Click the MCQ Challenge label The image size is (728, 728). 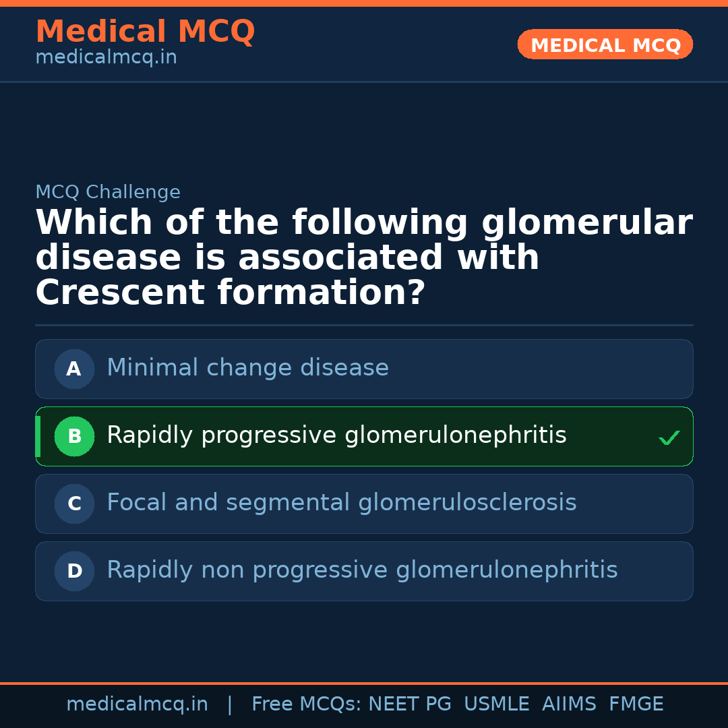coord(108,192)
